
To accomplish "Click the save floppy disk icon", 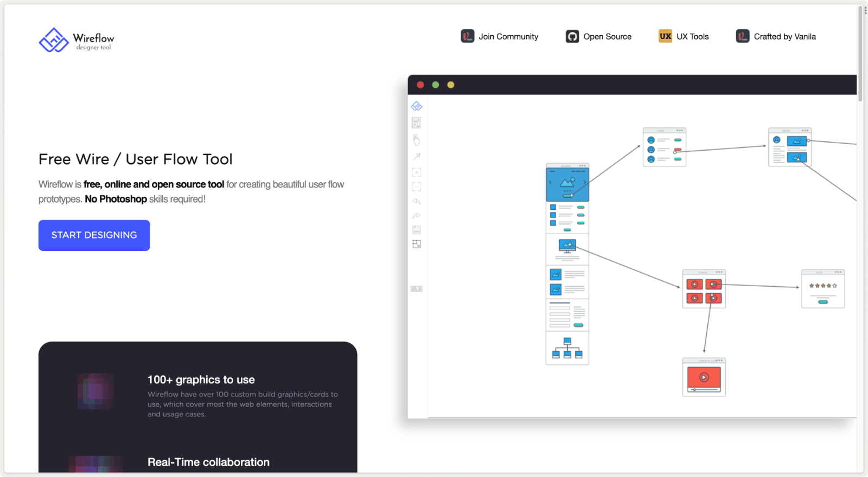I will tap(417, 230).
